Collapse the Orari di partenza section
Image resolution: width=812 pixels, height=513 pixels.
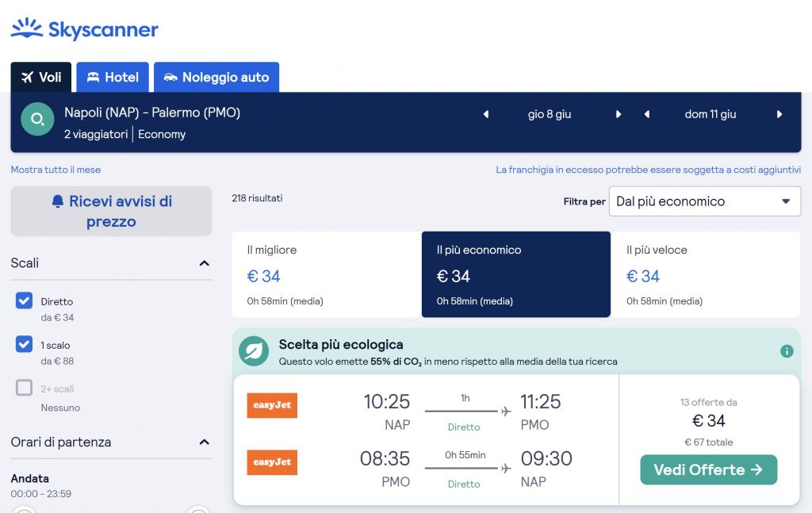point(204,442)
